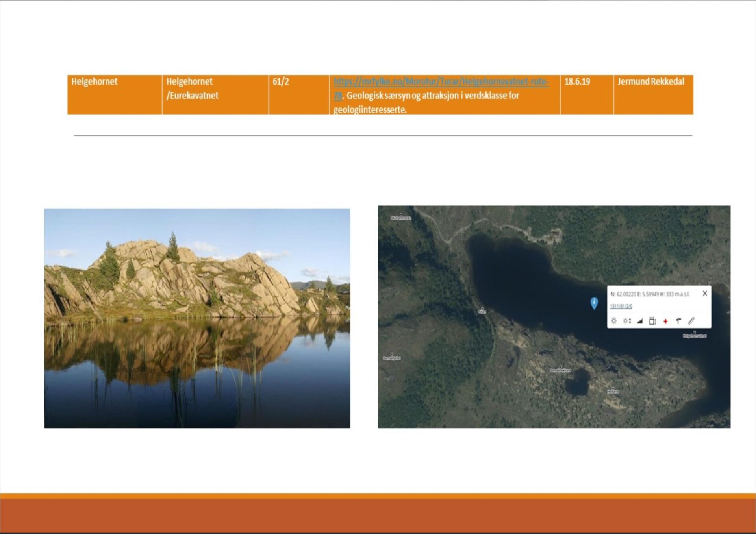Viewport: 756px width, 534px height.
Task: Click the sun icon in map popup
Action: pyautogui.click(x=613, y=321)
